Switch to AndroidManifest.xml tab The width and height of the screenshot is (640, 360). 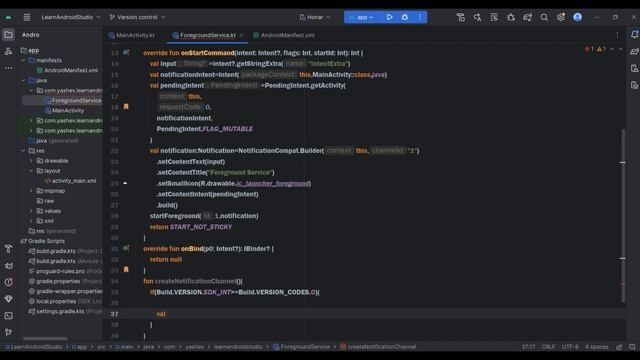pyautogui.click(x=284, y=35)
